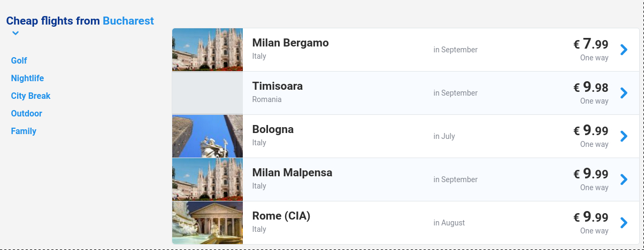Filter flights by Family category
This screenshot has height=250, width=644.
[x=24, y=131]
